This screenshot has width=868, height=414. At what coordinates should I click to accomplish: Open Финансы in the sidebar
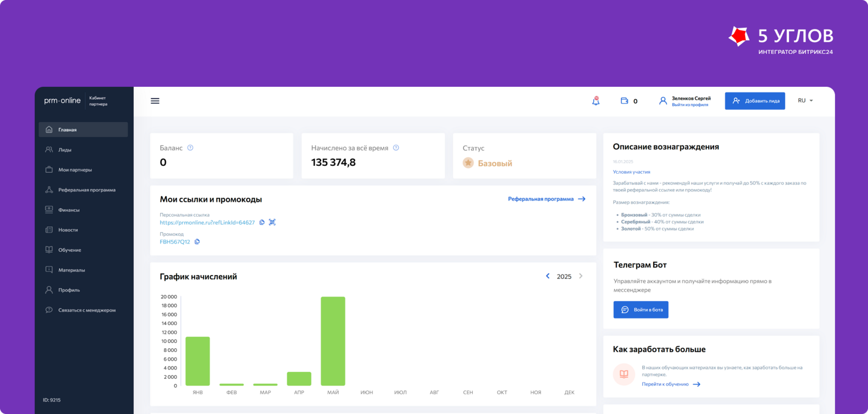(83, 210)
